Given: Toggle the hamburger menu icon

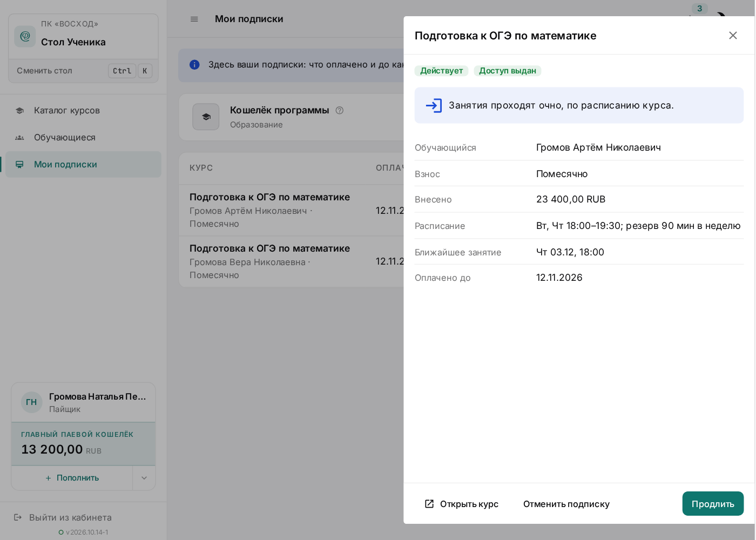Looking at the screenshot, I should coord(194,19).
